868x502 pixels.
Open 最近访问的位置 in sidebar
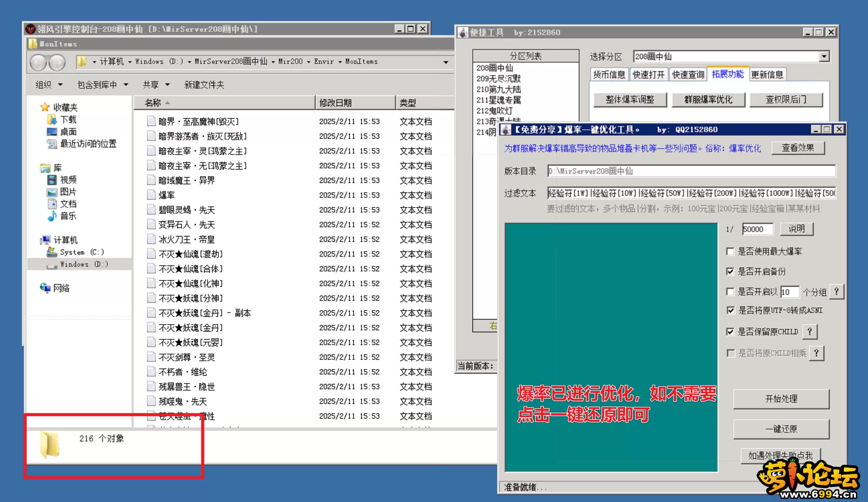[88, 143]
